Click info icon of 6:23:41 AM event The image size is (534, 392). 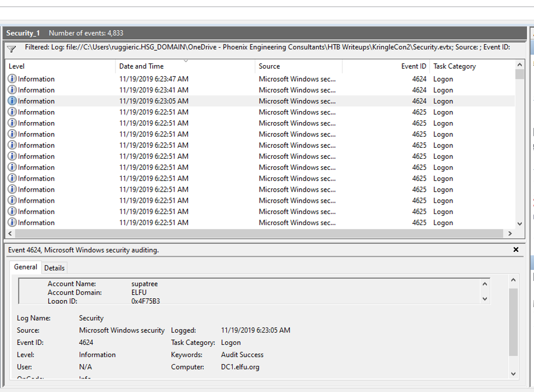(12, 90)
